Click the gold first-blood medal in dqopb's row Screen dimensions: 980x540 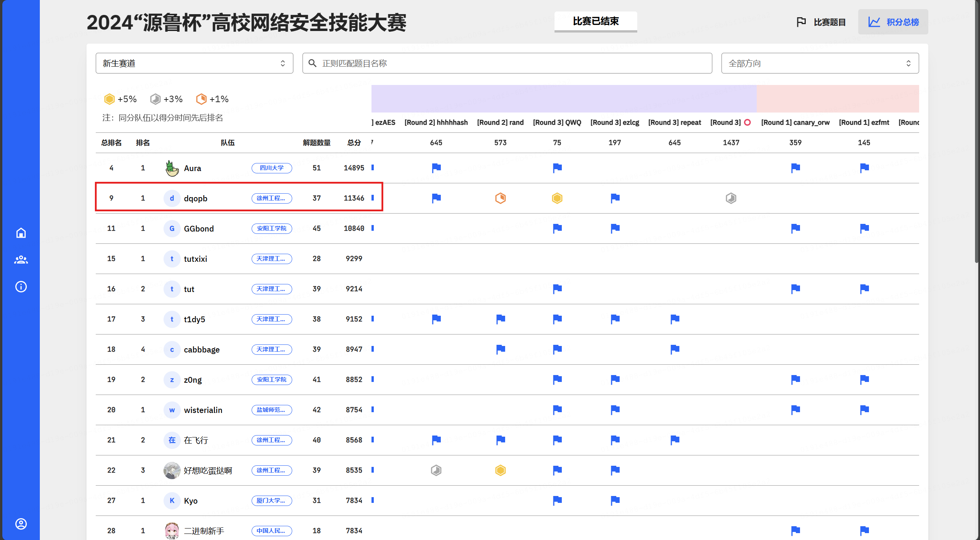pos(557,198)
